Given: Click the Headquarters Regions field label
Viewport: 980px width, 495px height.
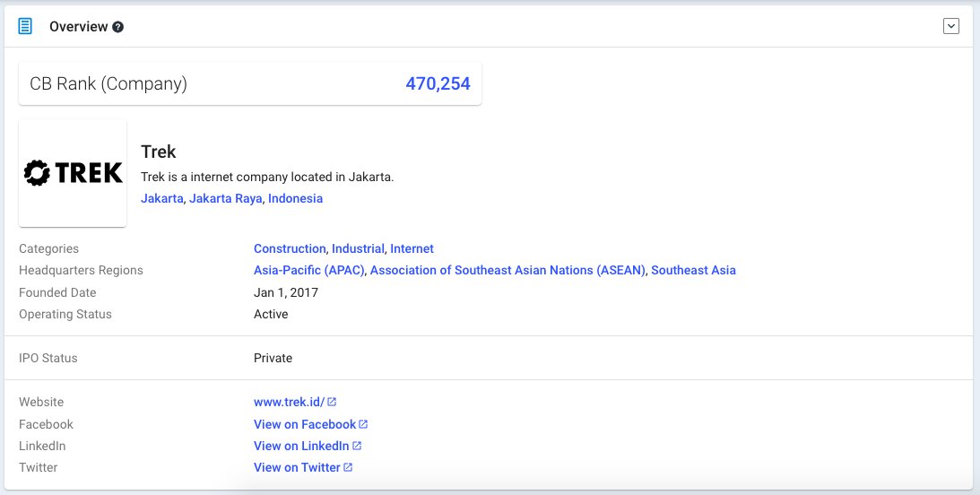Looking at the screenshot, I should (82, 270).
